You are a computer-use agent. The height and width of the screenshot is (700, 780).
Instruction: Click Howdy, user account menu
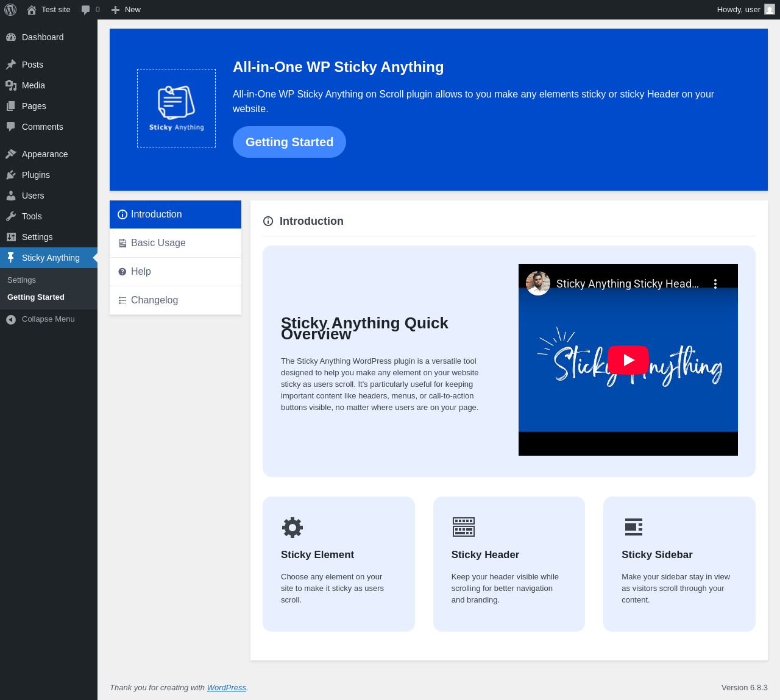pos(746,10)
